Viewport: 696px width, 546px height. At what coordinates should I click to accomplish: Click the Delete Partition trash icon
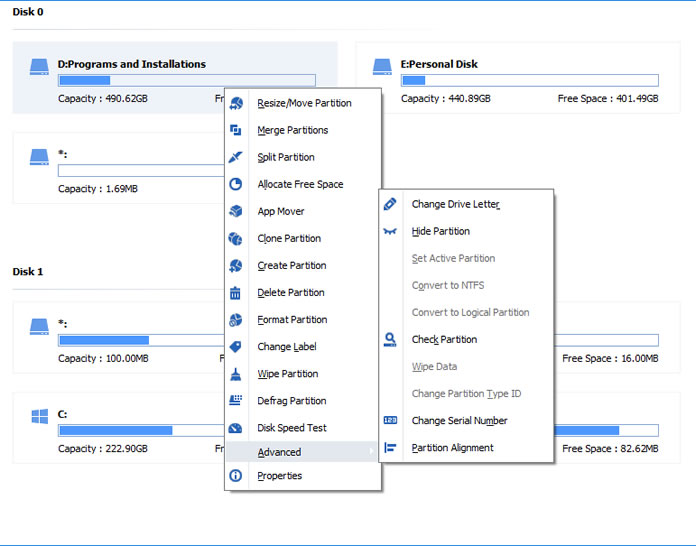coord(235,293)
